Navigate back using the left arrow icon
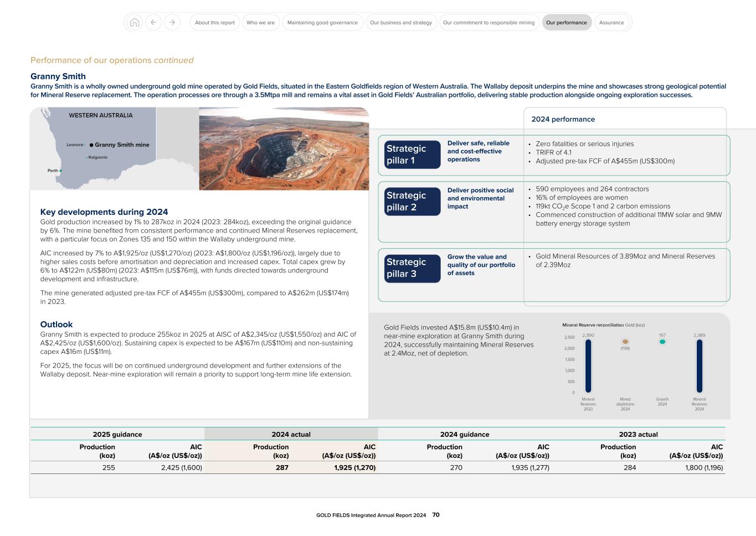 click(153, 22)
